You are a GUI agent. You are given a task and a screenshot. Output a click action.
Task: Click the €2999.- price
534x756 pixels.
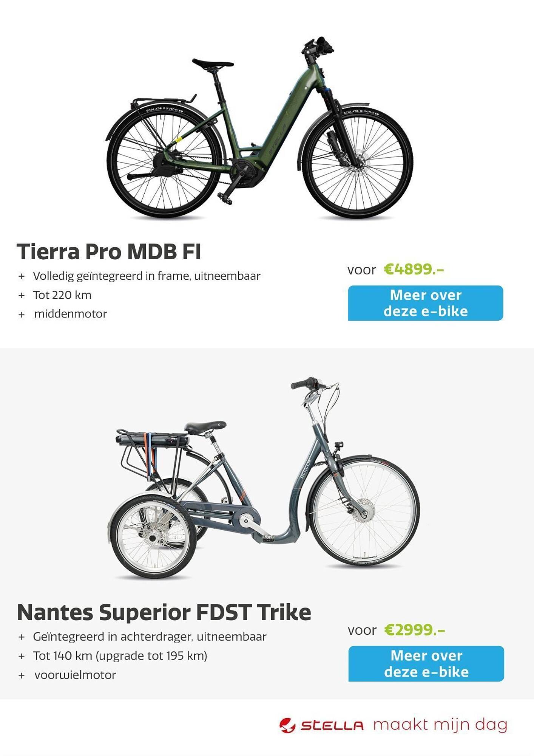pos(415,630)
